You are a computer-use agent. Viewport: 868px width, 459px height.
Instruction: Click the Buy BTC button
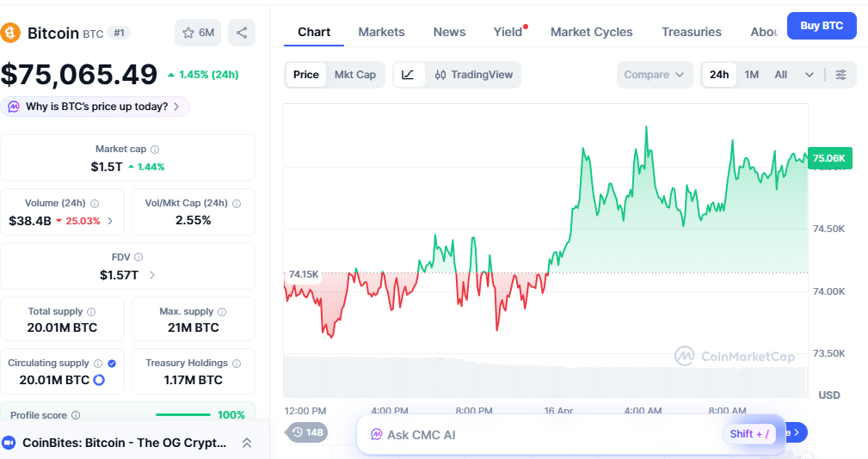click(821, 26)
